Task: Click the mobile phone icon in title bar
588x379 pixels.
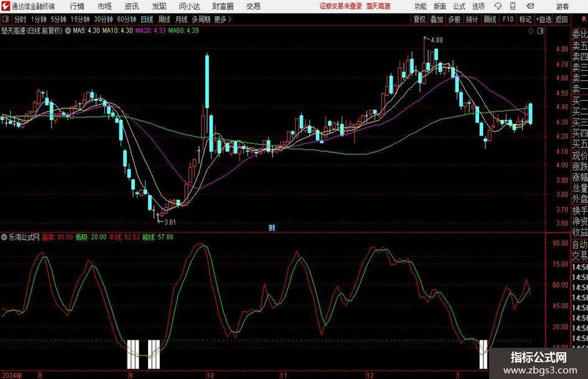Action: click(513, 6)
